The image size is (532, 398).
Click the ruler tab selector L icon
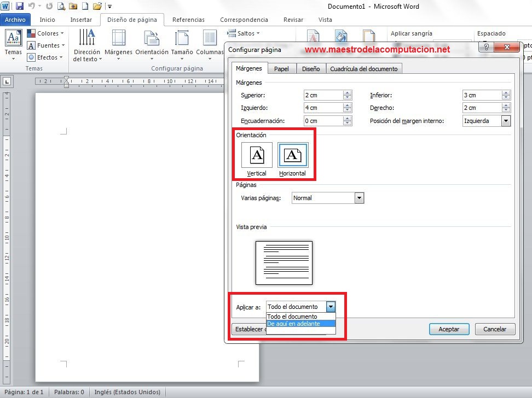pyautogui.click(x=7, y=81)
